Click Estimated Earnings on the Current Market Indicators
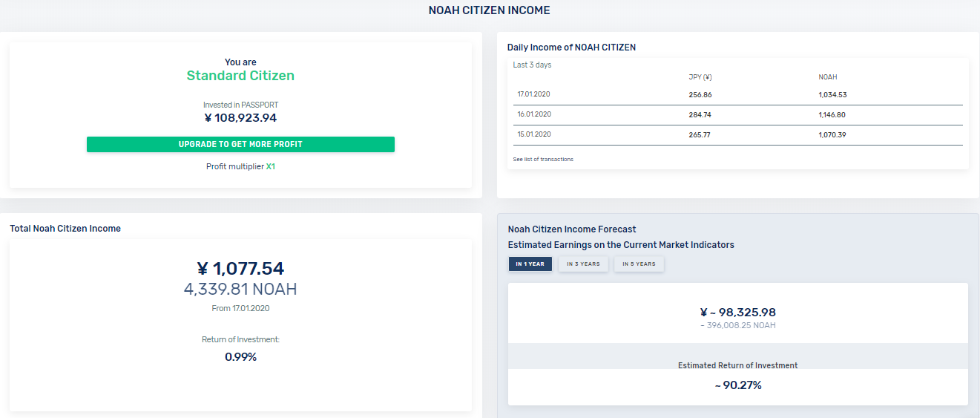Image resolution: width=980 pixels, height=418 pixels. pyautogui.click(x=621, y=245)
